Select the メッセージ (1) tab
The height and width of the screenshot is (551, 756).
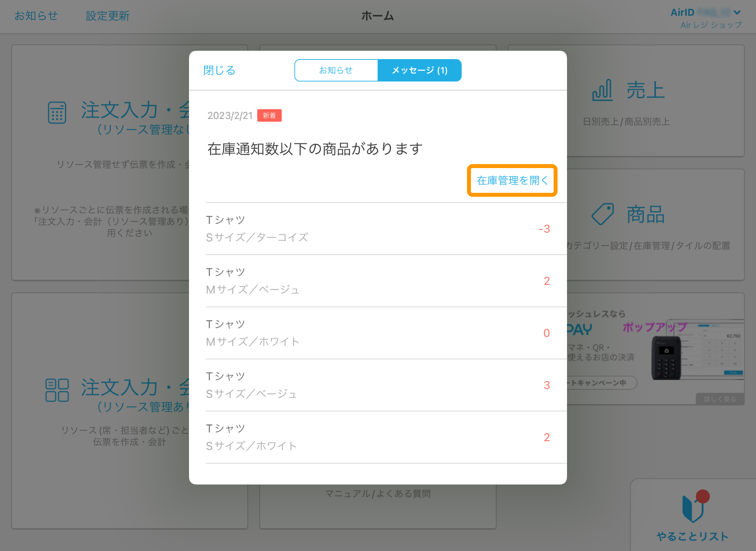(x=419, y=70)
